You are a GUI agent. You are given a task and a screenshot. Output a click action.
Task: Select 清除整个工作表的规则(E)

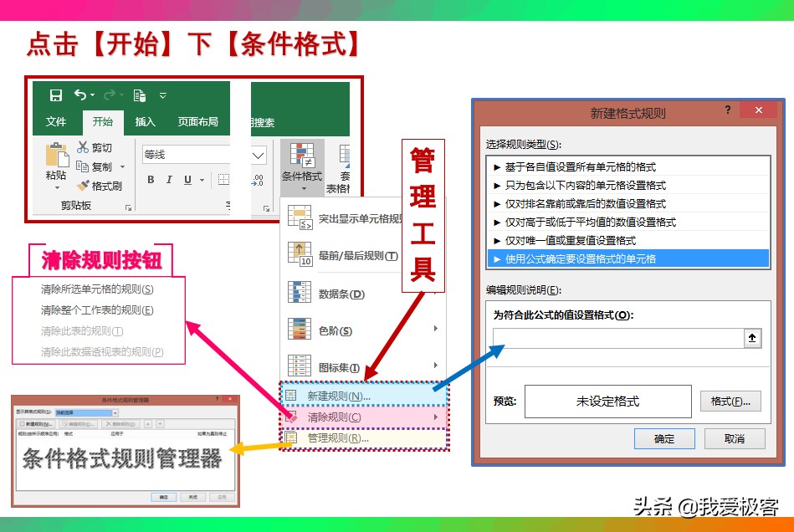97,309
